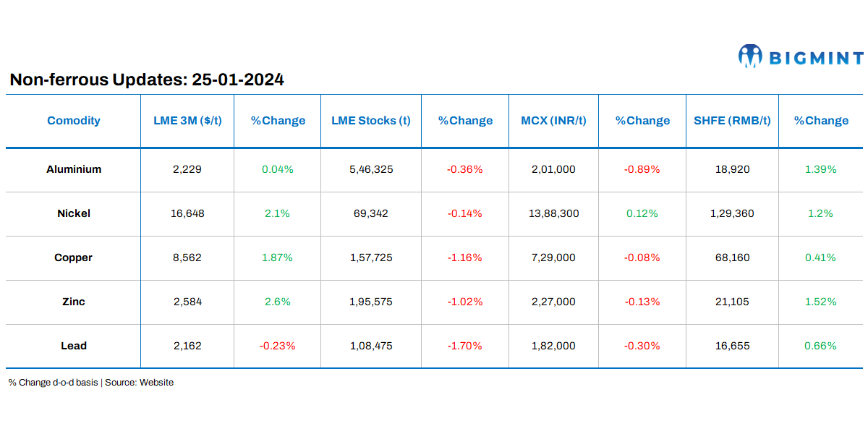Click Nickel LME 3M price 16,648
The height and width of the screenshot is (434, 868).
click(187, 213)
